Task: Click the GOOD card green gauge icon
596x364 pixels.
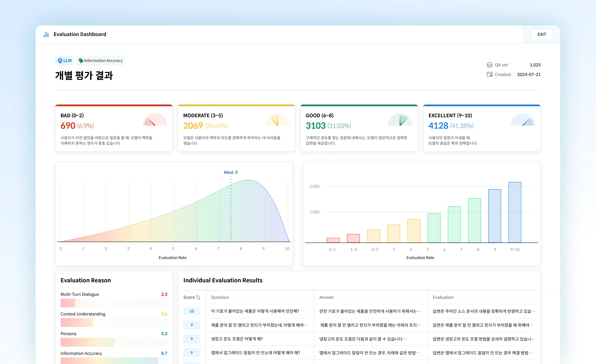Action: 400,120
